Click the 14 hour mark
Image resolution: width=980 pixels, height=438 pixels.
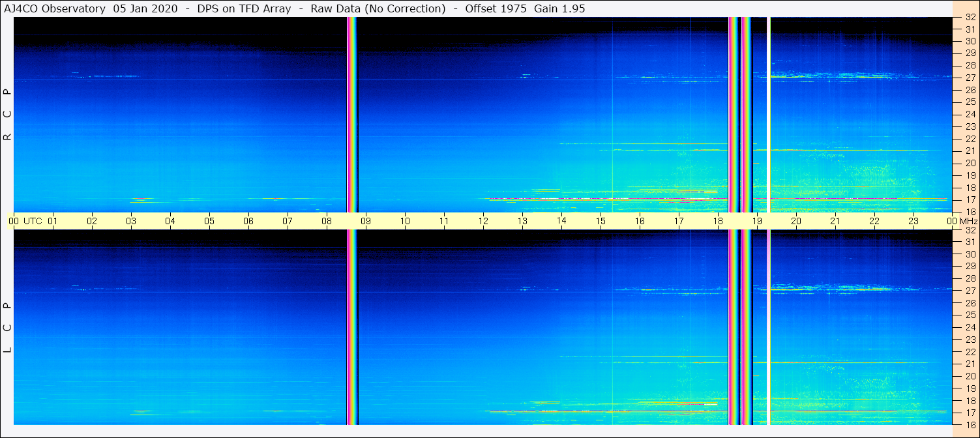click(561, 221)
